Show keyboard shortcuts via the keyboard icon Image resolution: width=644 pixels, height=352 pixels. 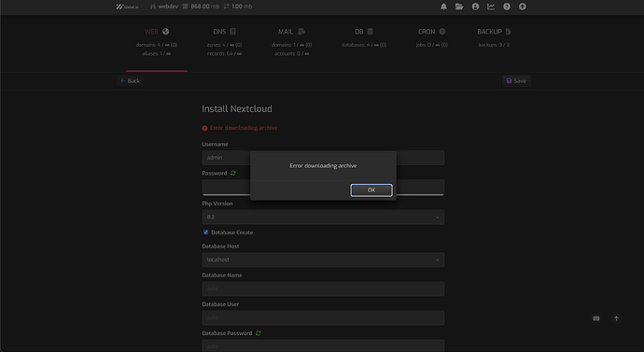point(596,318)
